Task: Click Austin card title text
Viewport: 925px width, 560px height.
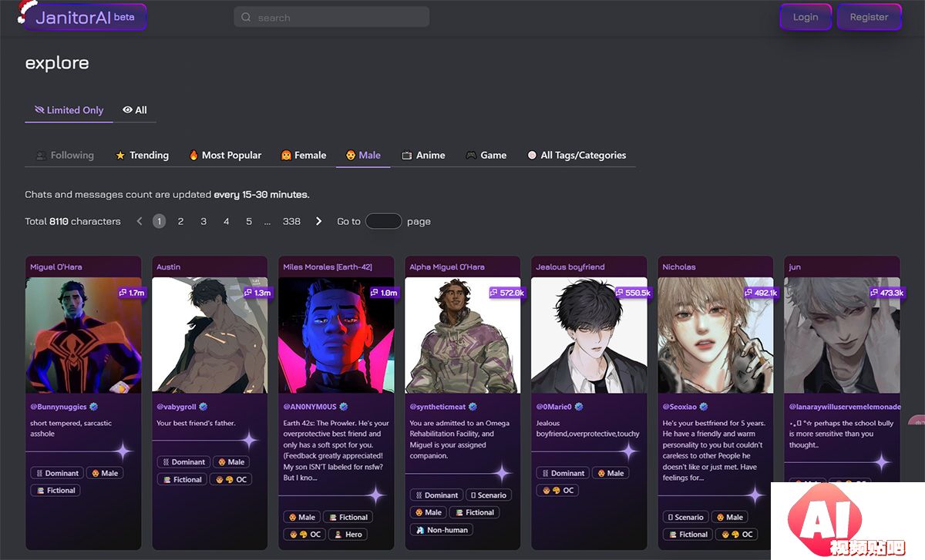Action: [x=168, y=267]
